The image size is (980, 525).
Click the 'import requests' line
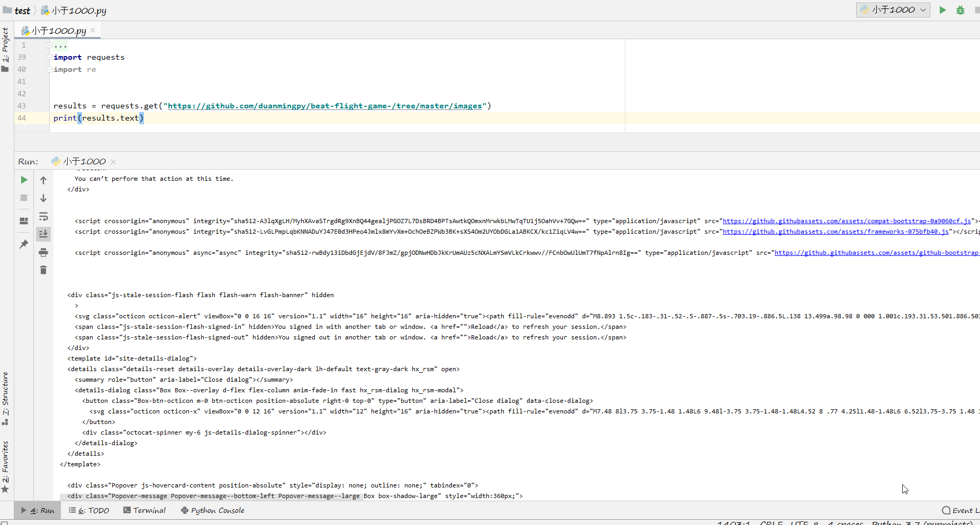point(89,57)
